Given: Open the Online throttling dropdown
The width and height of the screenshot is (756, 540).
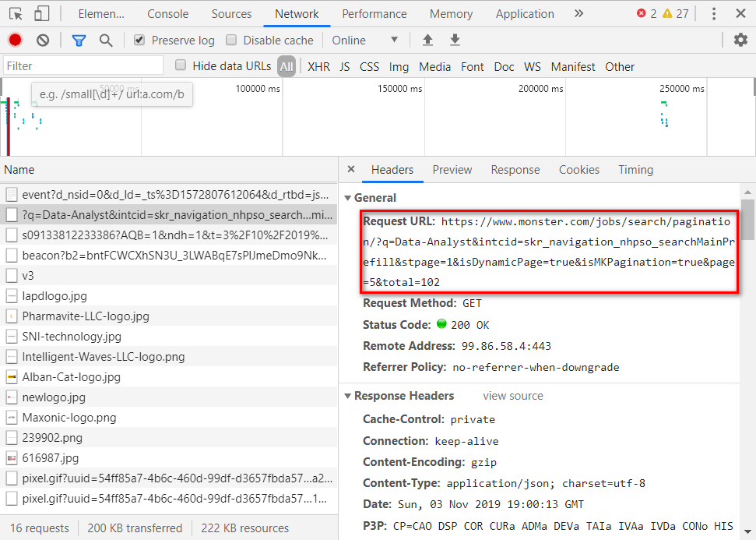Looking at the screenshot, I should (365, 40).
